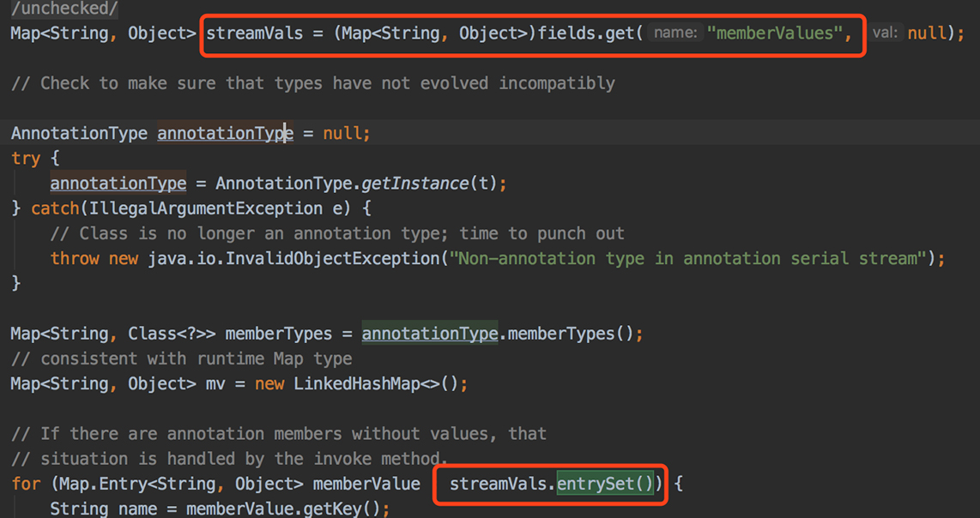Viewport: 980px width, 518px height.
Task: Click the try keyword
Action: [x=26, y=159]
